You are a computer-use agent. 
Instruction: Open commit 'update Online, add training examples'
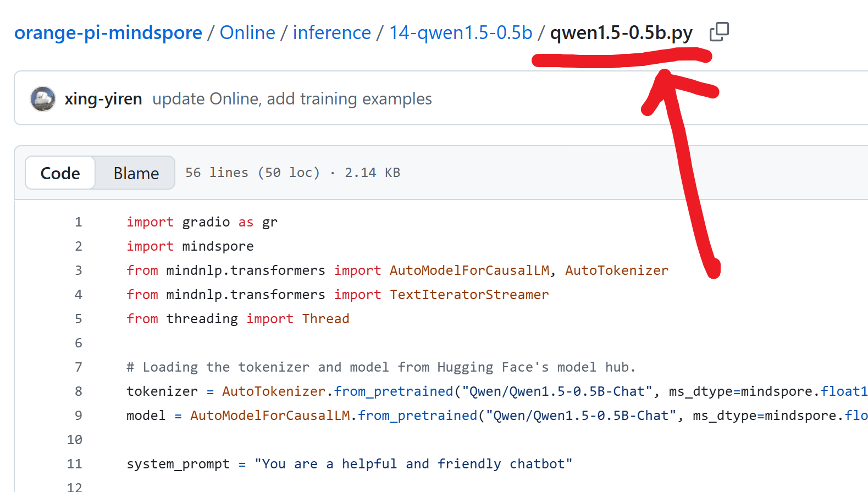pos(292,99)
